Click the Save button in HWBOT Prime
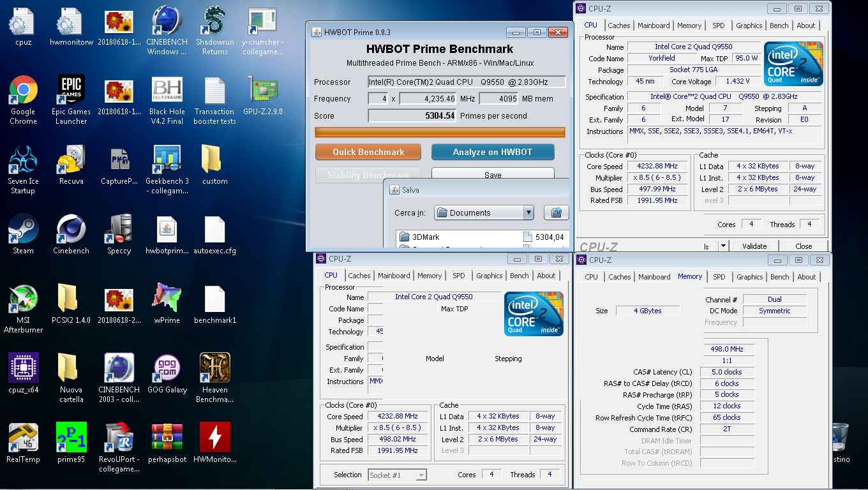This screenshot has height=490, width=868. click(492, 174)
